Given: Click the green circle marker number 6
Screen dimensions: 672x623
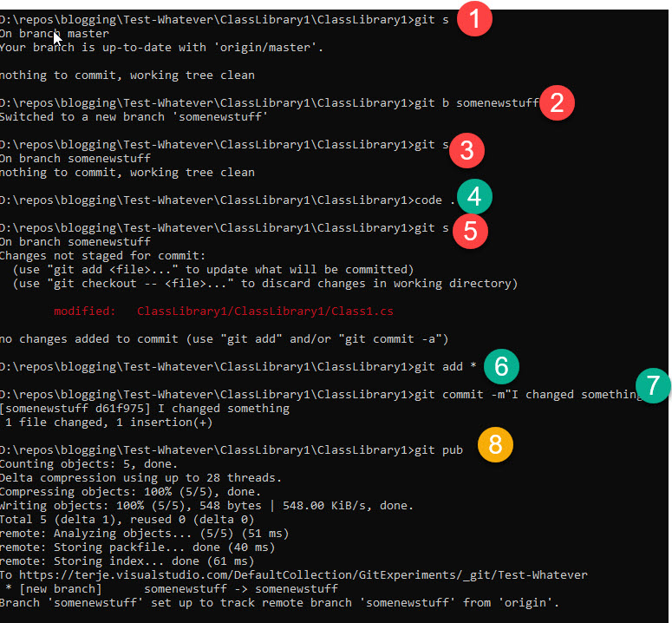Looking at the screenshot, I should pyautogui.click(x=500, y=367).
